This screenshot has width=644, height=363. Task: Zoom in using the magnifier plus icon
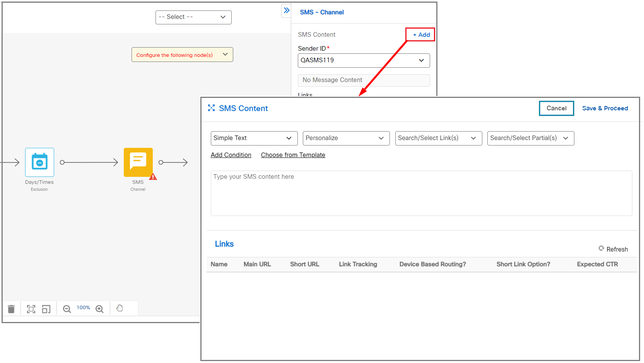pyautogui.click(x=99, y=308)
